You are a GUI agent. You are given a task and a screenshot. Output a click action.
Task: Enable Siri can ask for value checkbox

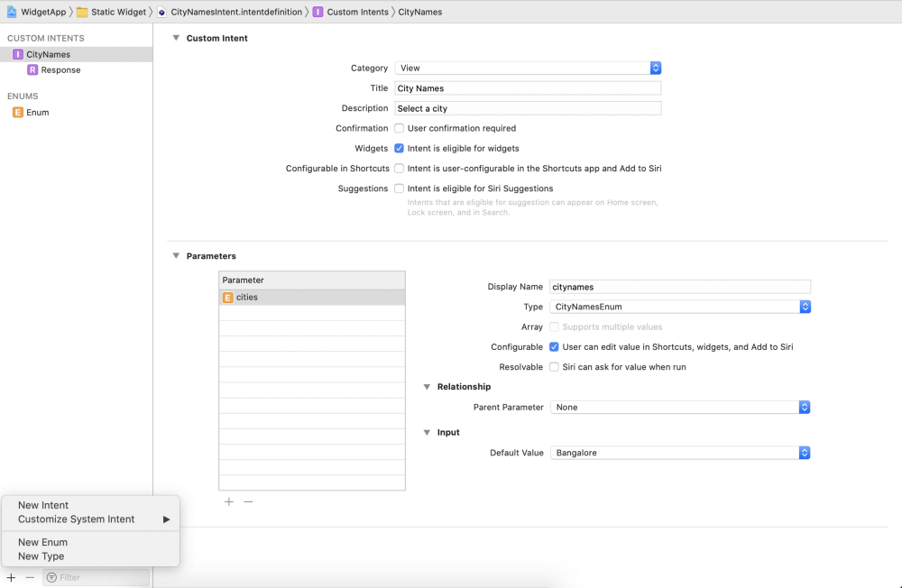pyautogui.click(x=554, y=367)
